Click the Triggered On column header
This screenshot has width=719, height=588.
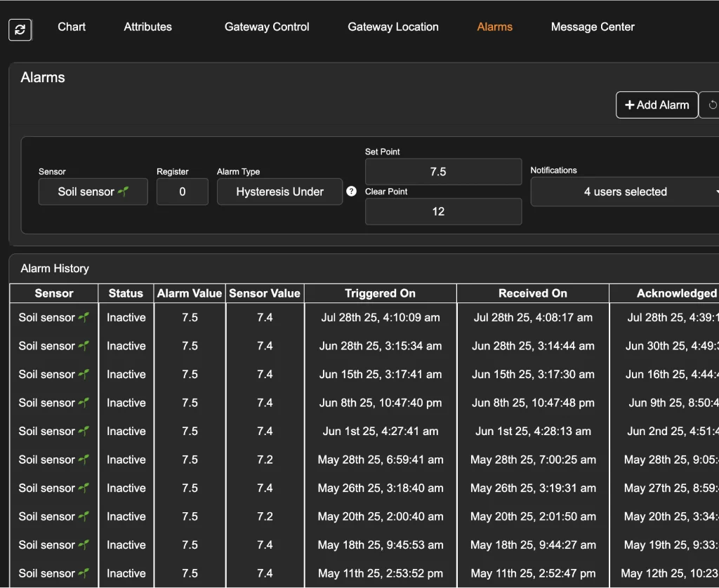[x=380, y=293]
